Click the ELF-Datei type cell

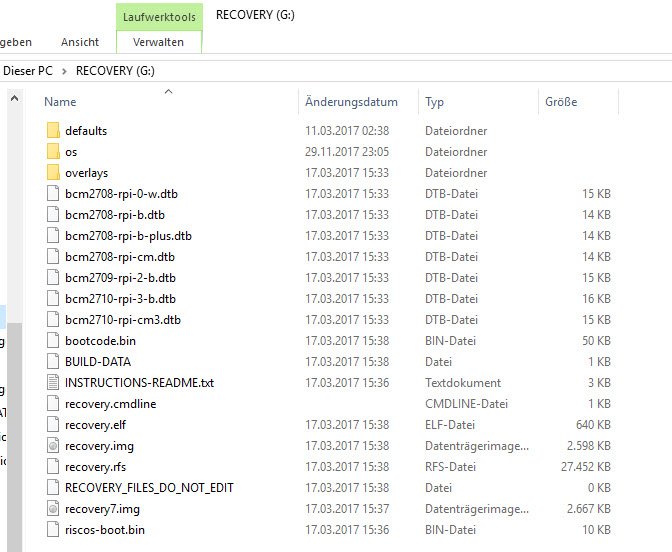pyautogui.click(x=450, y=425)
